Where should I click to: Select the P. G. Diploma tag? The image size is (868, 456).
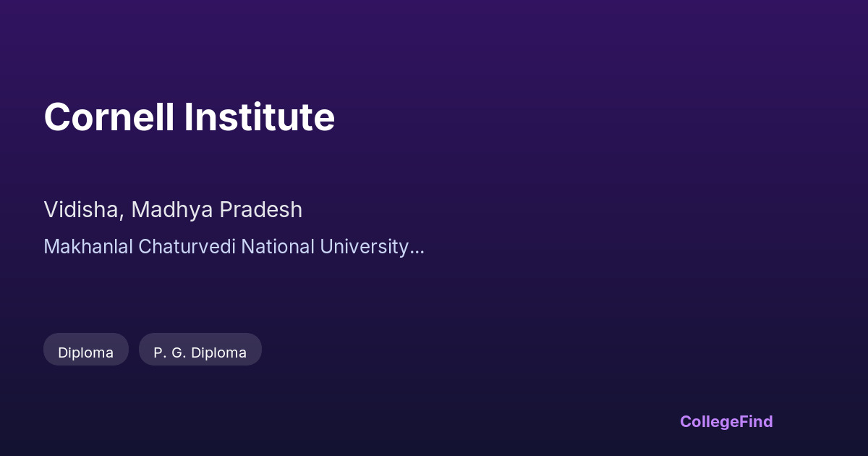[x=200, y=352]
